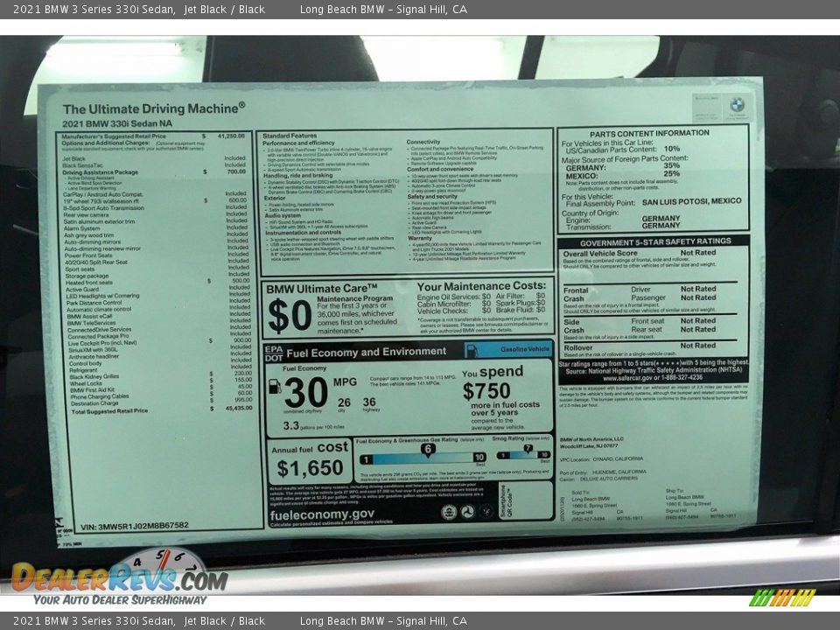Select the Driving Assistance Package 700.00 row
The image size is (840, 630).
[x=154, y=172]
